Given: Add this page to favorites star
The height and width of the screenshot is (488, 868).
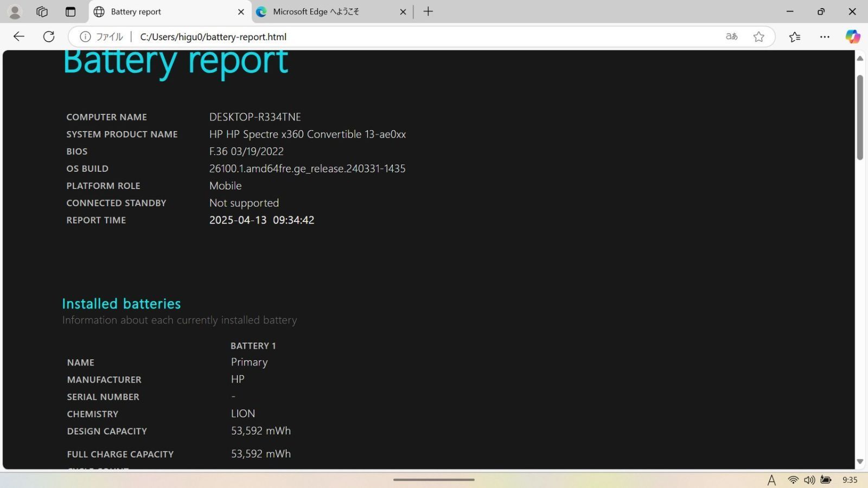Looking at the screenshot, I should pyautogui.click(x=758, y=37).
